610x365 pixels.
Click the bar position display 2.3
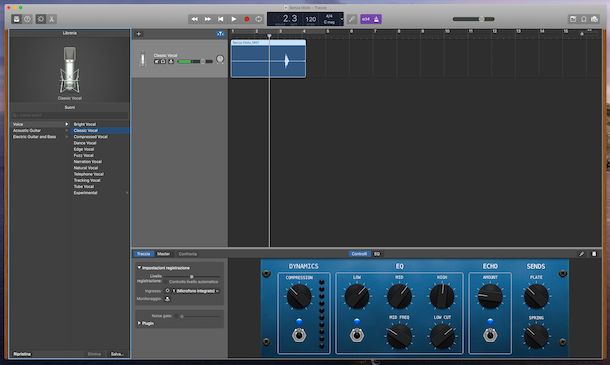290,18
